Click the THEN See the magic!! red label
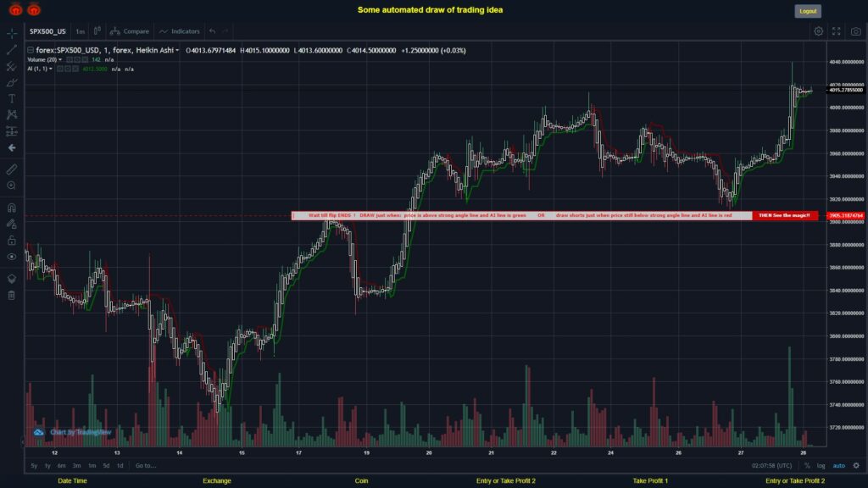 coord(784,215)
